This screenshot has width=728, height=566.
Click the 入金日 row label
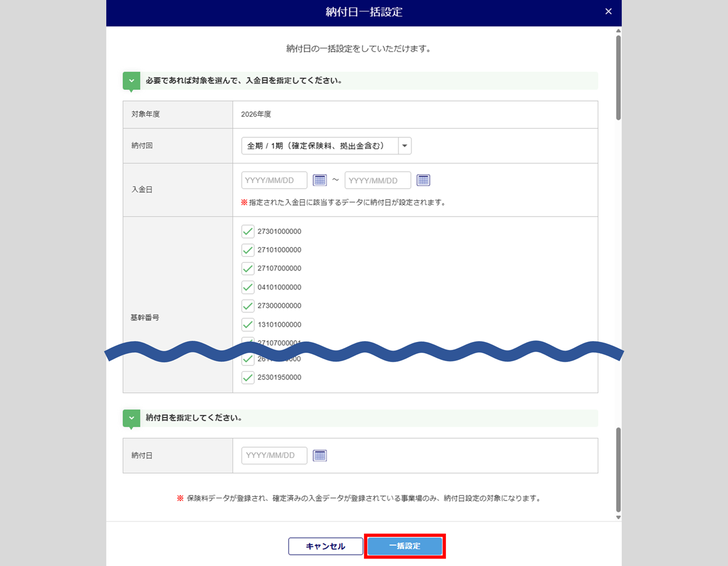[142, 189]
